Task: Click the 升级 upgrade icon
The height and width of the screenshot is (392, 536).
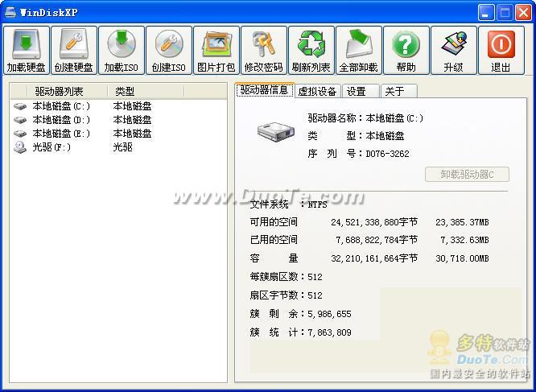Action: pos(453,50)
